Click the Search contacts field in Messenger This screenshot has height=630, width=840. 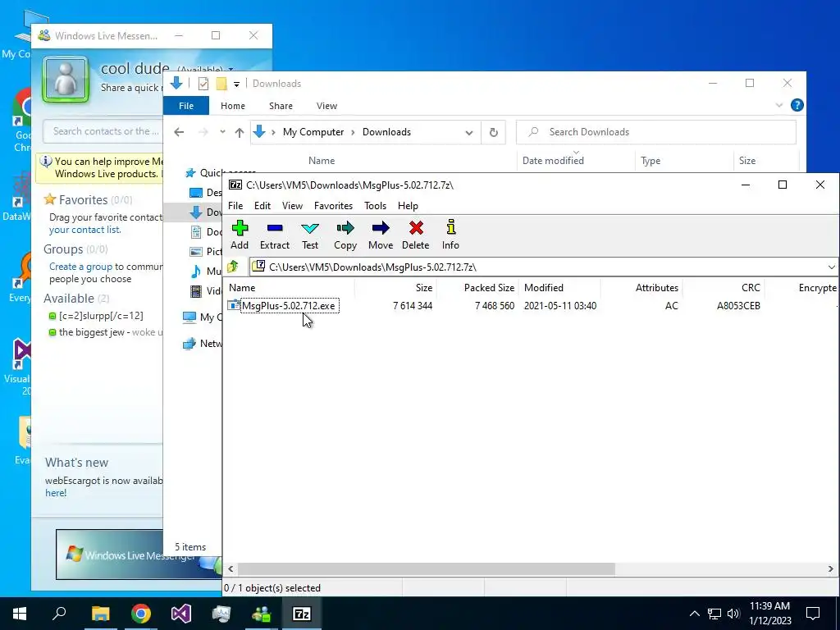pos(103,131)
